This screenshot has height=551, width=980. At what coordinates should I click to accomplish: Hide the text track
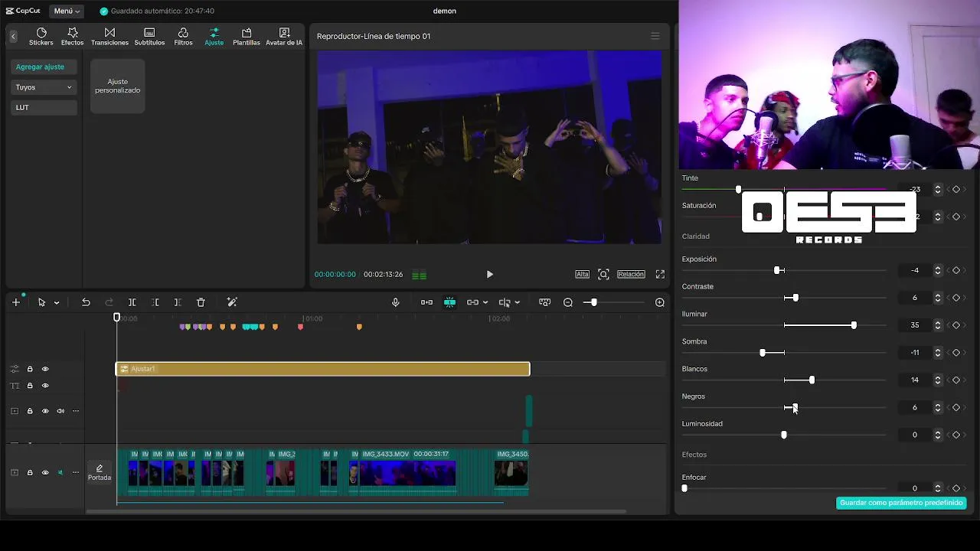click(45, 386)
